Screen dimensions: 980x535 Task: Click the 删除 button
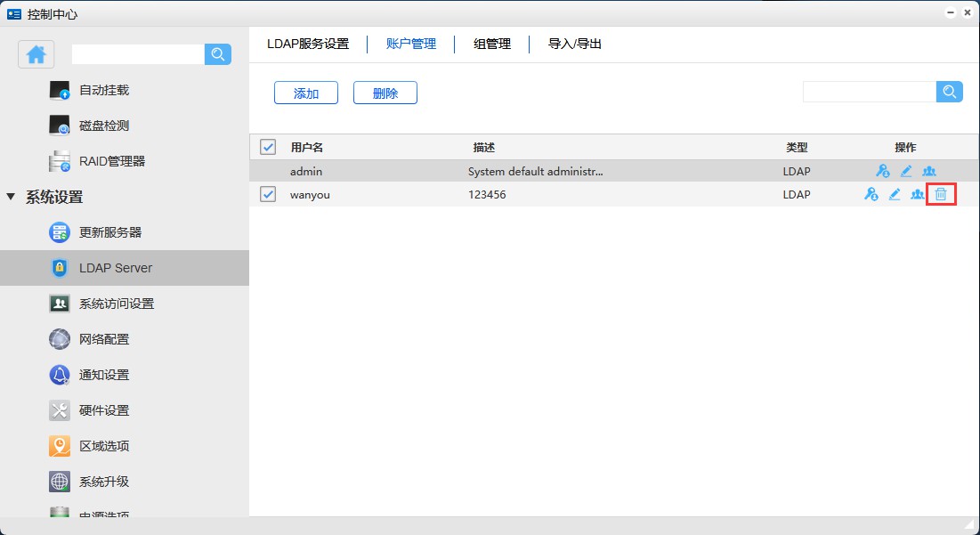click(x=385, y=93)
